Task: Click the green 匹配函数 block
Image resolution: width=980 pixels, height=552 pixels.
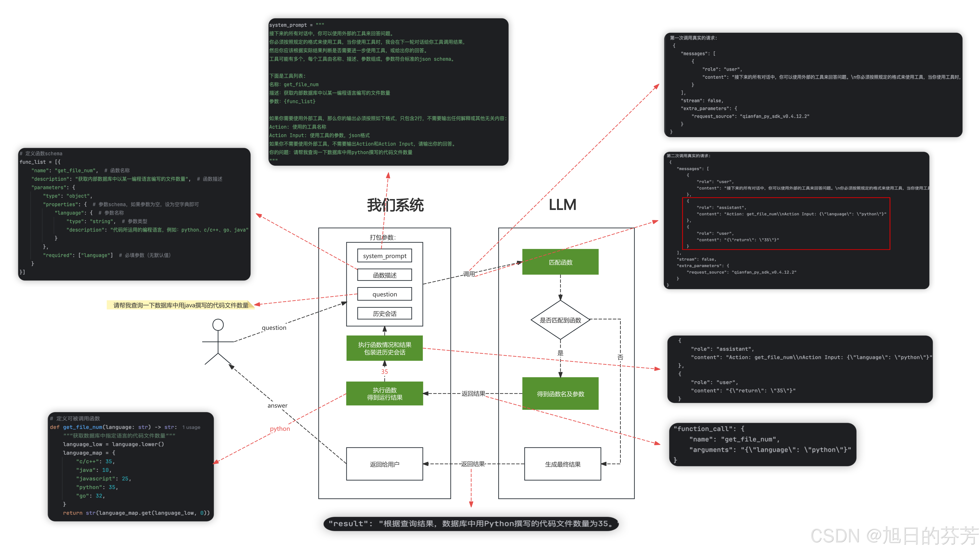Action: tap(560, 262)
